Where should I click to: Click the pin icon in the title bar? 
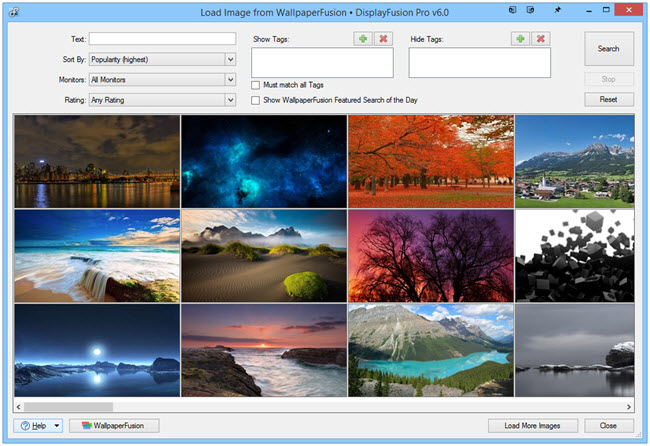point(557,10)
